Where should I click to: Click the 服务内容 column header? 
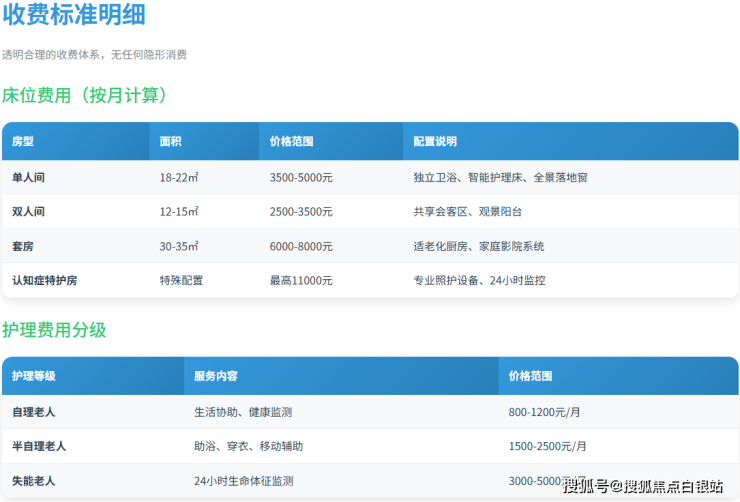pos(216,376)
